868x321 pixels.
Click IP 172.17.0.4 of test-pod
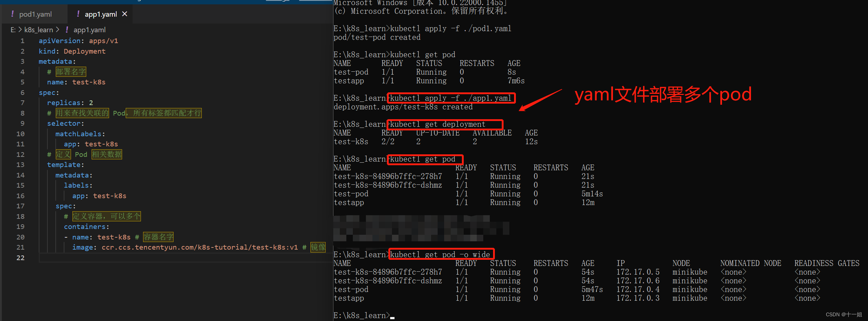[x=638, y=289]
